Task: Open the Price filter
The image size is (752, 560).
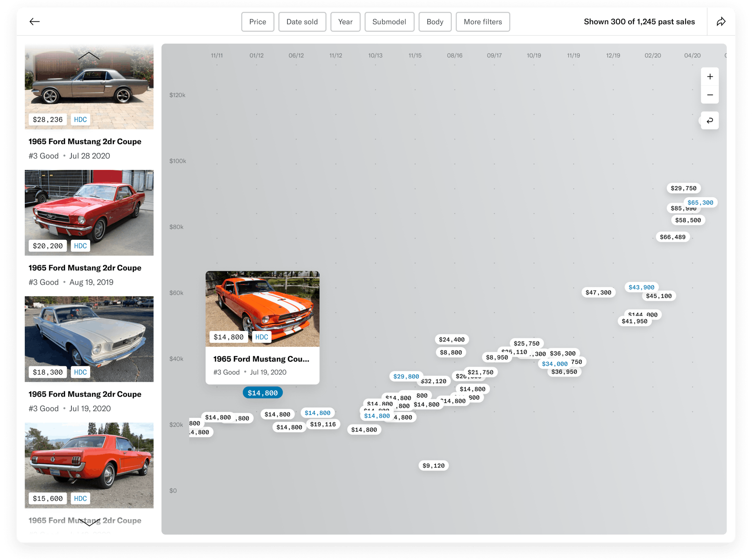Action: pyautogui.click(x=258, y=22)
